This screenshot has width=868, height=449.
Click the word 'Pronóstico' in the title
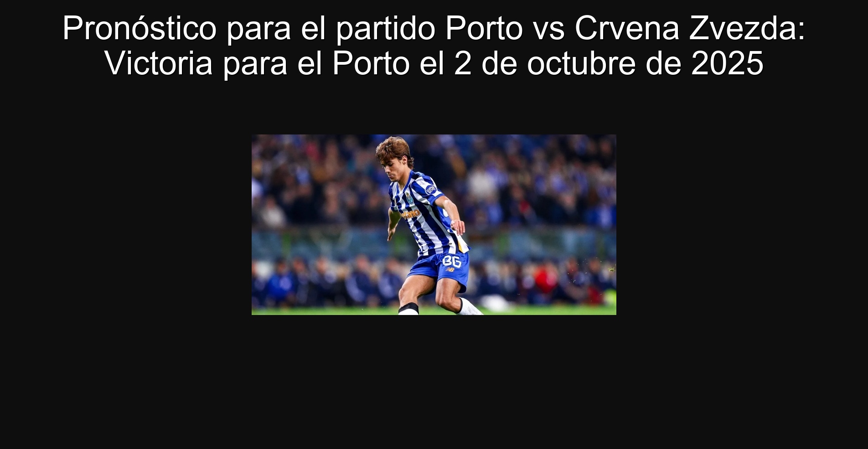(139, 28)
